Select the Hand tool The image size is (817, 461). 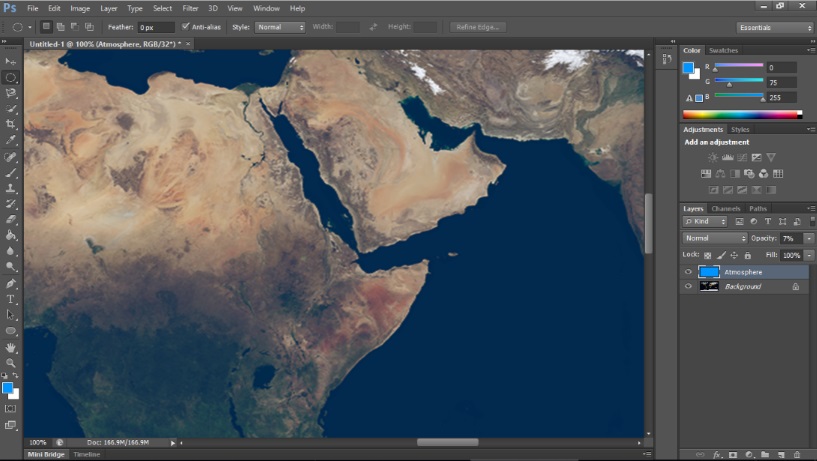pyautogui.click(x=11, y=347)
